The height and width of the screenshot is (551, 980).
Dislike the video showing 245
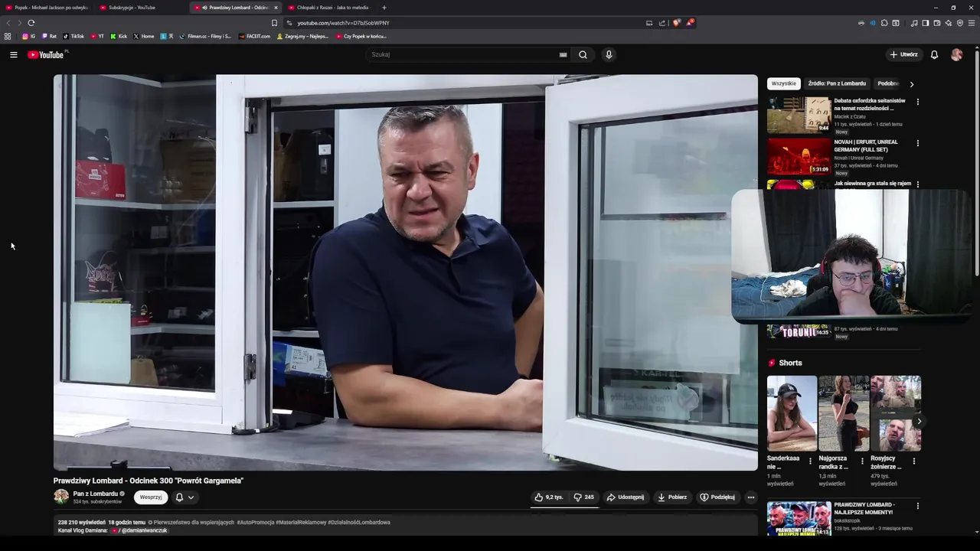tap(583, 497)
